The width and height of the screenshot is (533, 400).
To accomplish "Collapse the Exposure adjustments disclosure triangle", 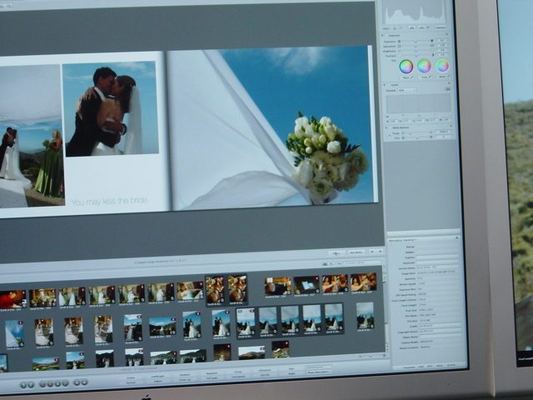I will pos(383,35).
